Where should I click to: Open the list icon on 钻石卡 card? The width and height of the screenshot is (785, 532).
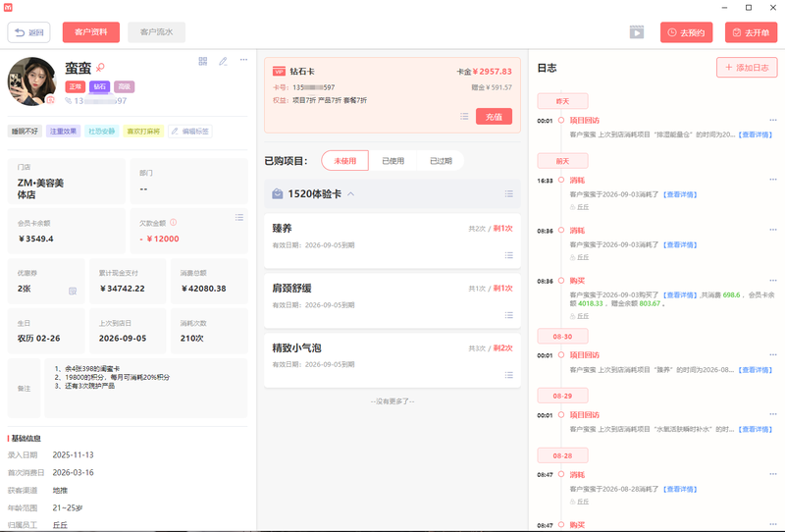click(464, 116)
